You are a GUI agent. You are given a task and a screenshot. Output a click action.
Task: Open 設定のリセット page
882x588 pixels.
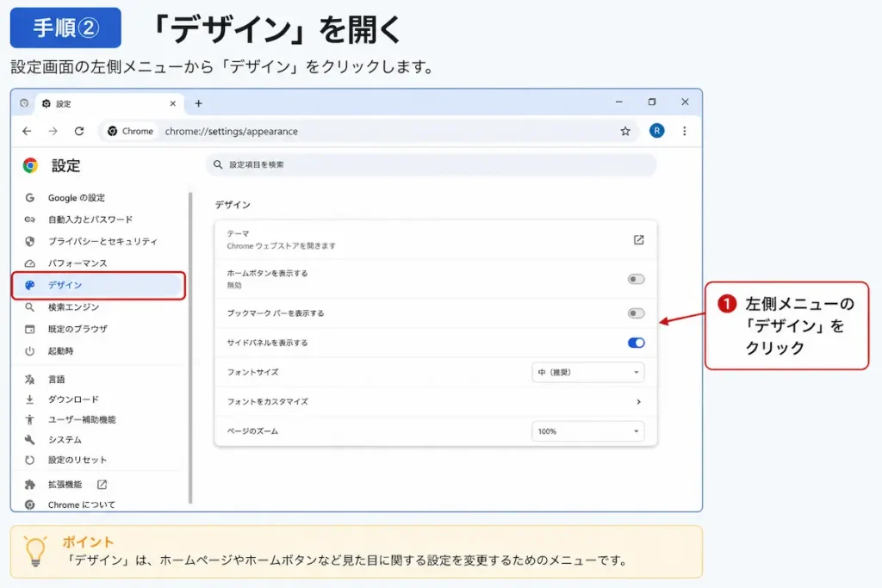77,460
